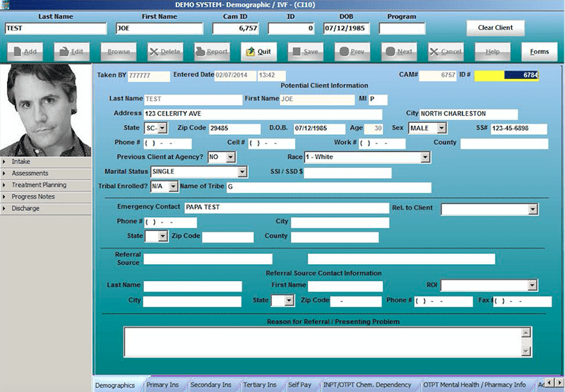Click the app icon in title bar
Screen dimensions: 565x392
[5, 5]
